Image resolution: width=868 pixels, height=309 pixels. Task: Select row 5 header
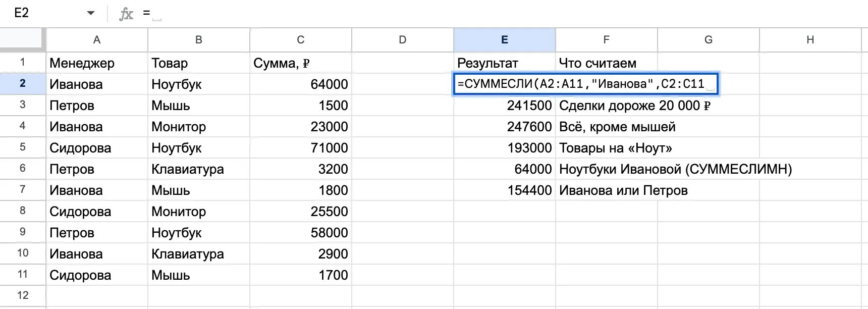23,147
